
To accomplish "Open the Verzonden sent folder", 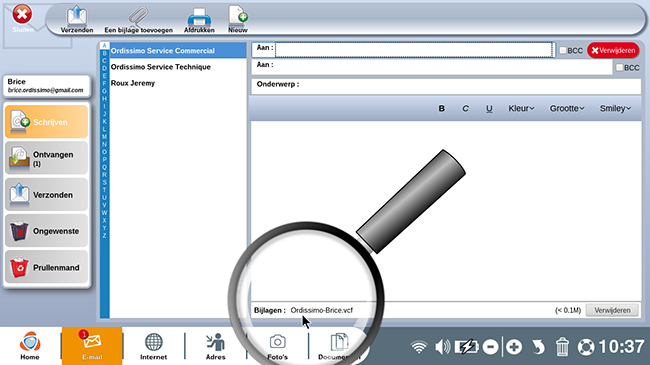I will tap(46, 195).
